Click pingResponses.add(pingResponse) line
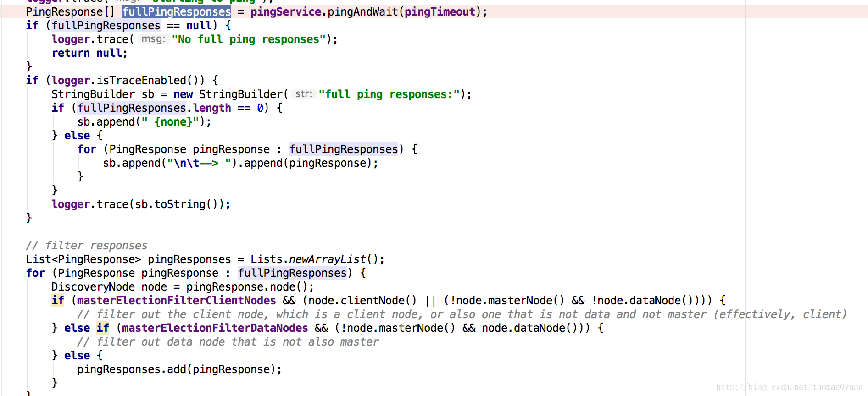The image size is (868, 396). (x=179, y=369)
